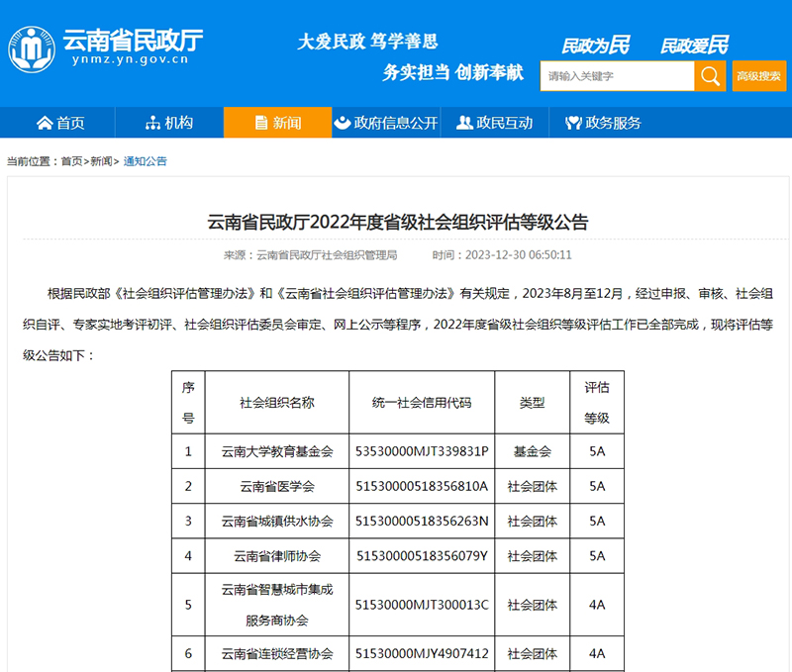Click the 民政爱民 slogan graphic
Image resolution: width=792 pixels, height=672 pixels.
point(695,46)
